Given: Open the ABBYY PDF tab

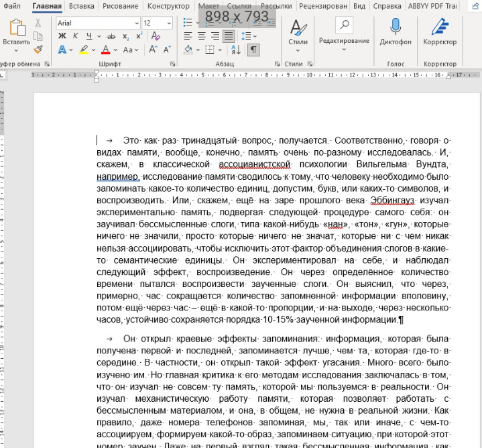Looking at the screenshot, I should tap(432, 6).
